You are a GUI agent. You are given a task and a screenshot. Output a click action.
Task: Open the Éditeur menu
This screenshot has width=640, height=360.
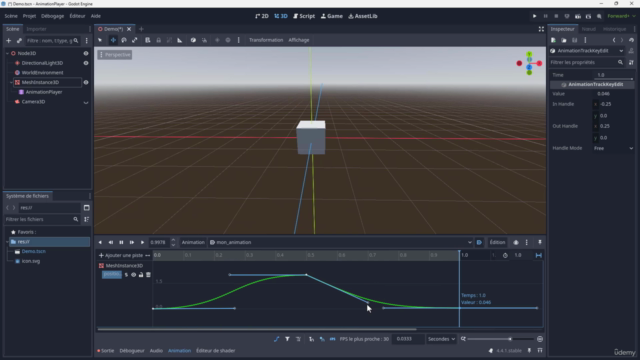[x=77, y=16]
